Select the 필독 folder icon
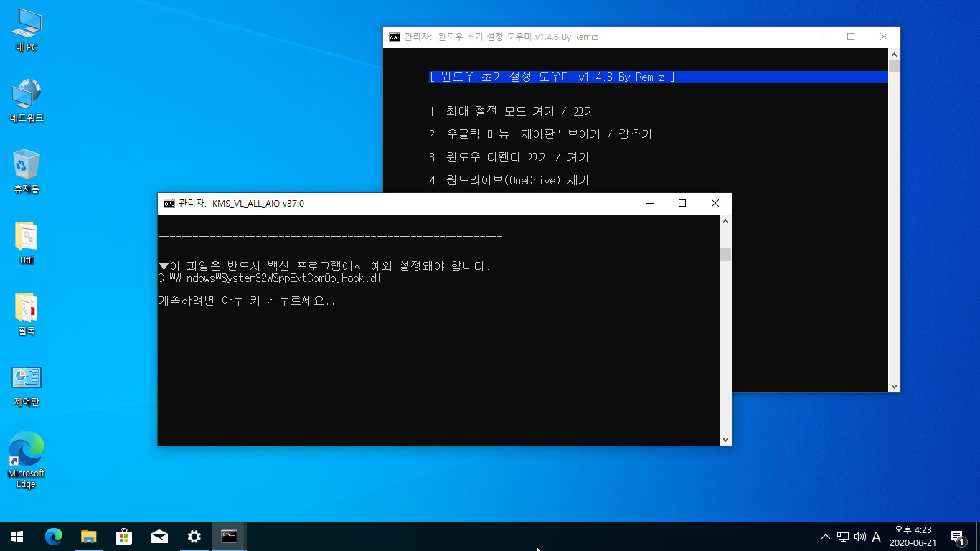Screen dimensions: 980x551 point(27,314)
